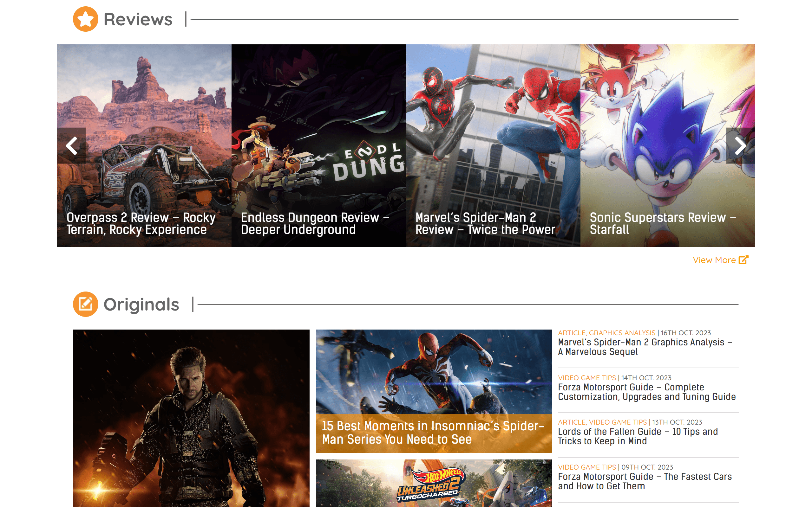Open the Lords of the Fallen Guide article
Viewport: 812px width, 507px height.
pos(638,436)
